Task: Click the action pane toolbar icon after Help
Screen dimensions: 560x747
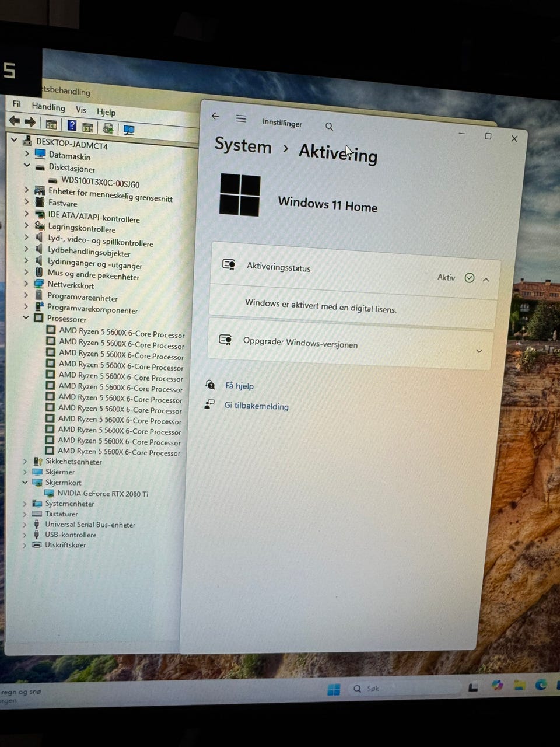Action: point(88,127)
